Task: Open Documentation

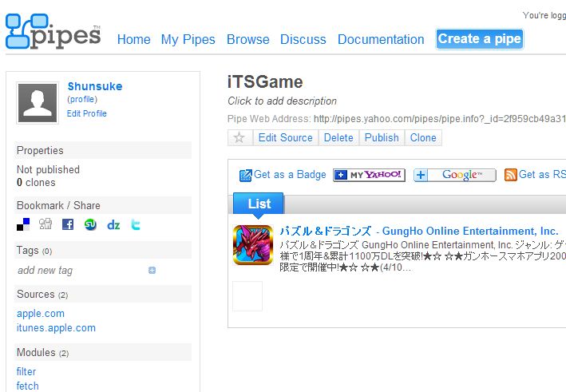Action: pyautogui.click(x=381, y=39)
